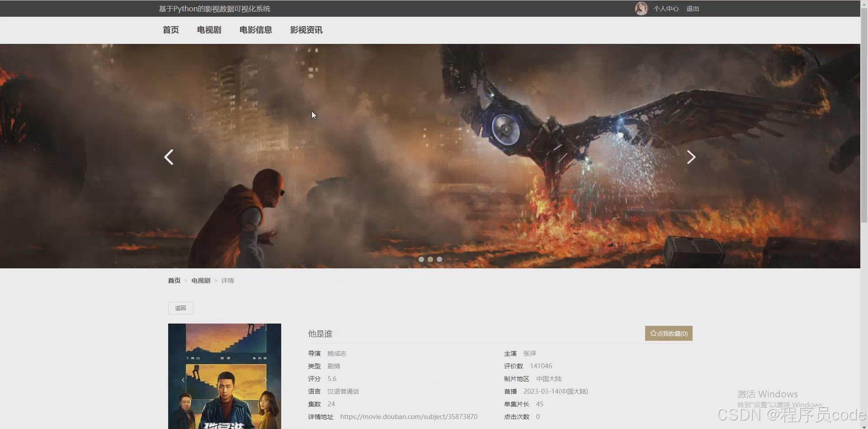The image size is (868, 429).
Task: Click the 点我收藏(0) favorite button
Action: (x=669, y=334)
